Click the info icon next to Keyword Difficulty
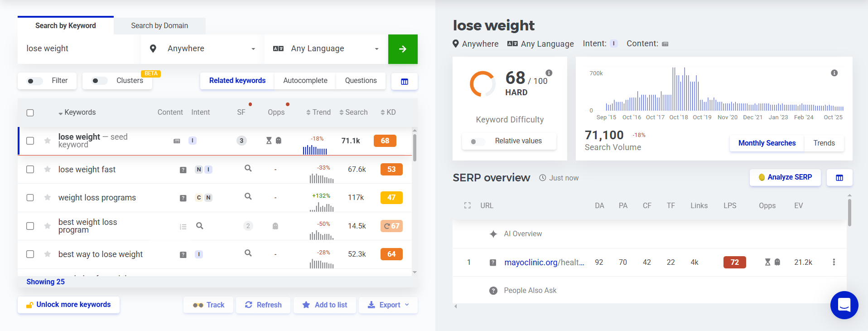This screenshot has width=868, height=331. tap(549, 72)
